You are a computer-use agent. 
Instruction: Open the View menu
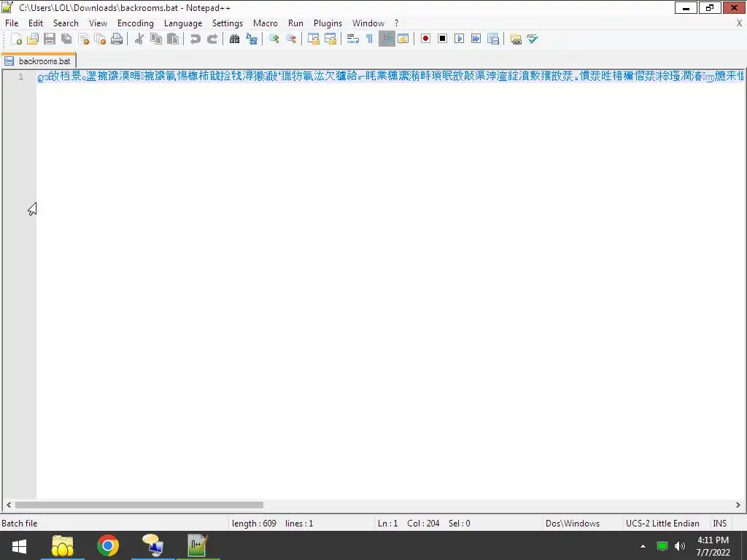(98, 23)
